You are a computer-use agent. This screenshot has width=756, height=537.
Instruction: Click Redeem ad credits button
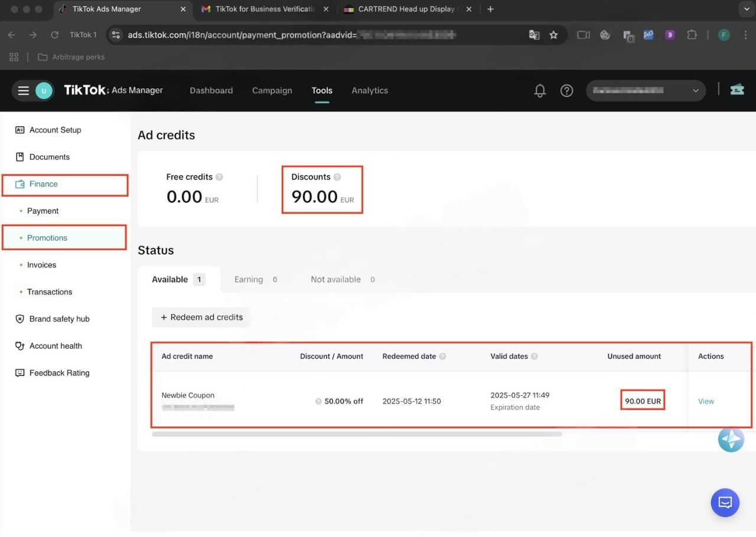[x=201, y=317]
